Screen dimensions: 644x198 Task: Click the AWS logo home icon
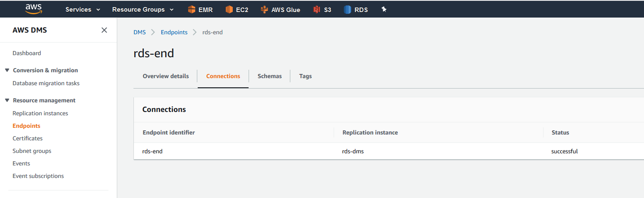[x=33, y=9]
